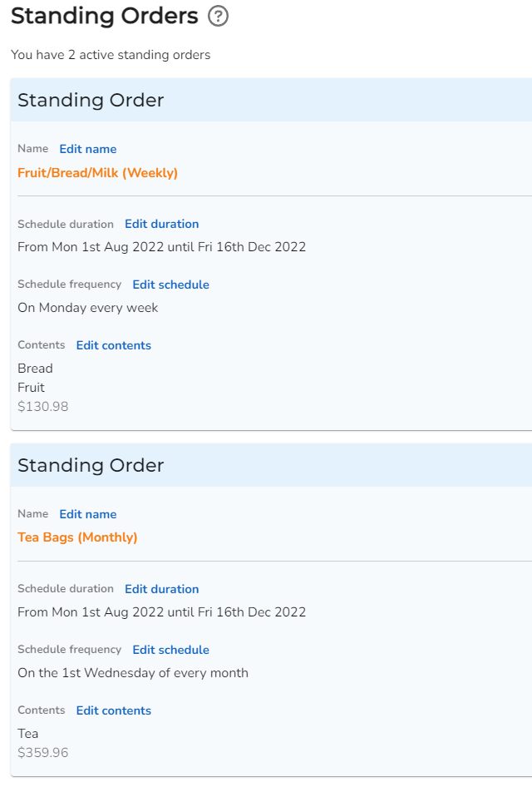
Task: Edit contents containing Bread and Fruit
Action: 113,345
